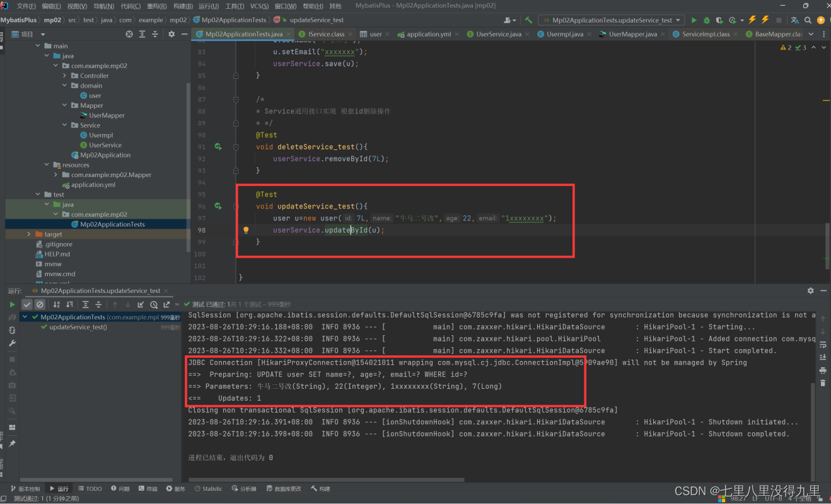Image resolution: width=831 pixels, height=504 pixels.
Task: Click the run gutter icon beside deleteService_test
Action: tap(218, 147)
